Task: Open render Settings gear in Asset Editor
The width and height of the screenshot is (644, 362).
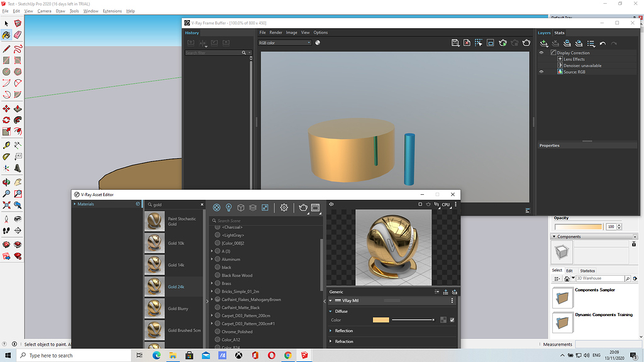Action: pos(284,207)
